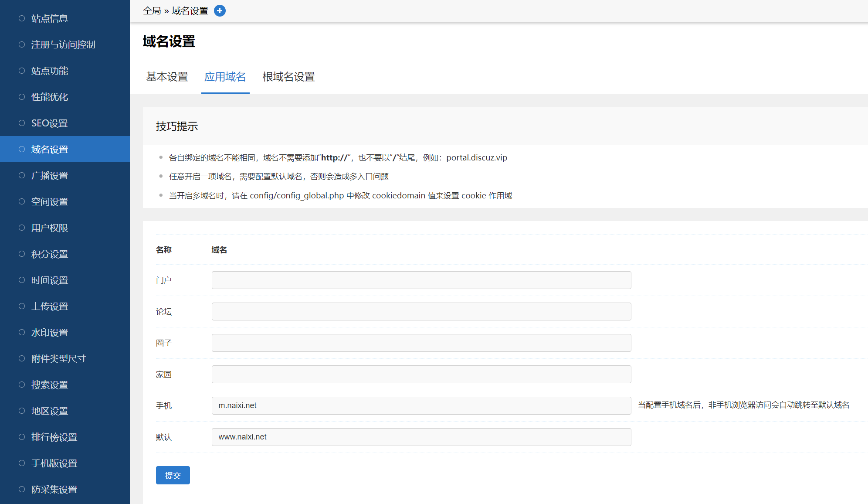Click the 名称 column header
This screenshot has width=868, height=504.
(x=164, y=250)
